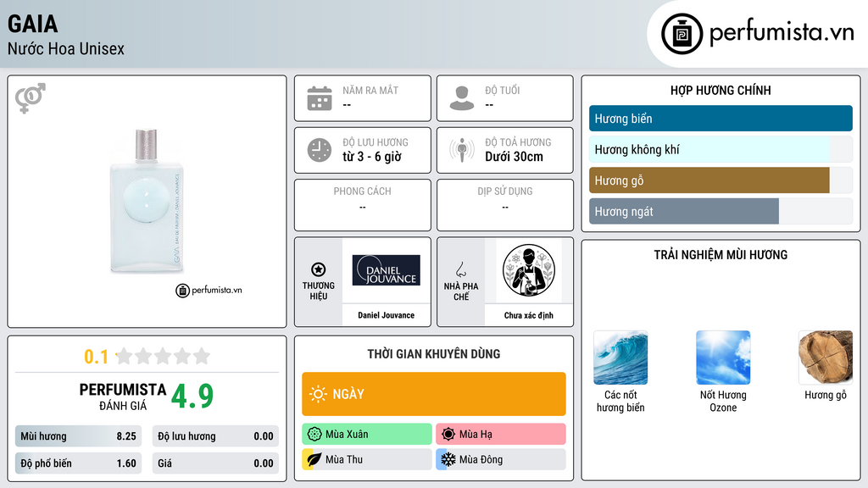Click the 'Nốt Hương Ozone' caption
Viewport: 868px width, 488px height.
pos(723,401)
